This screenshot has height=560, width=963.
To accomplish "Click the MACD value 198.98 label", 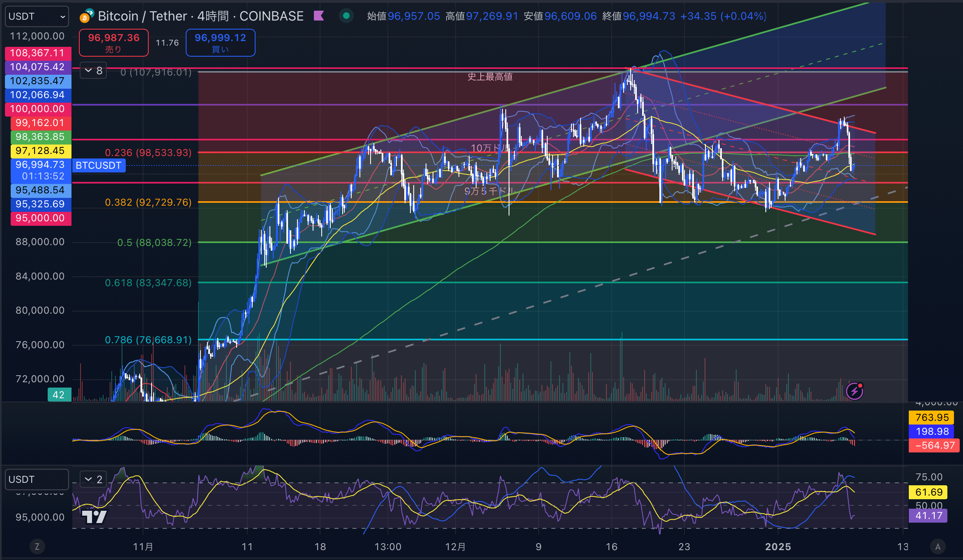I will pos(932,431).
